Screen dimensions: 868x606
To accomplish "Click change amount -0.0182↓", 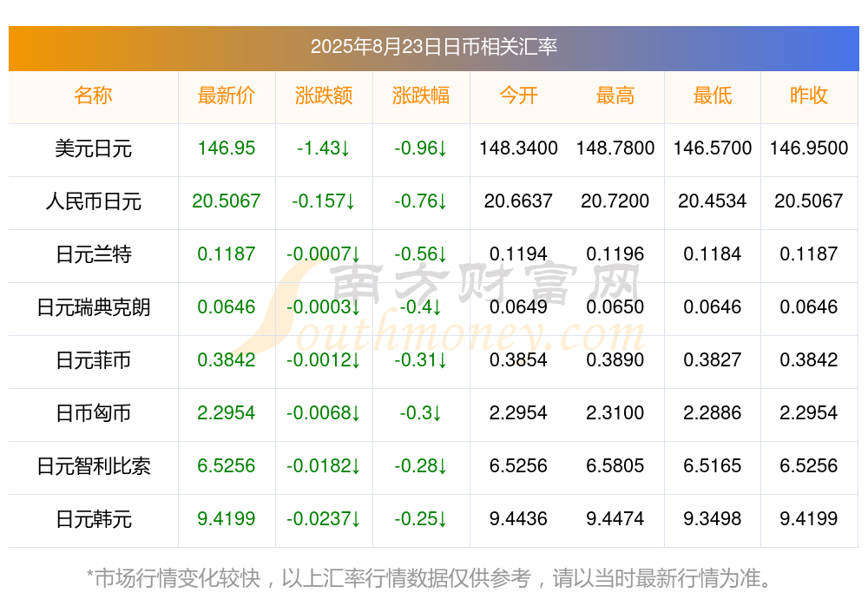I will (323, 465).
